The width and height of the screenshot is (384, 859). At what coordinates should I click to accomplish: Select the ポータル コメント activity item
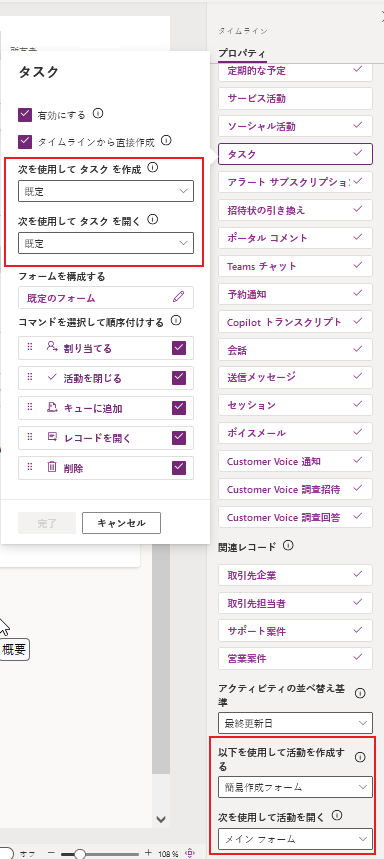295,238
